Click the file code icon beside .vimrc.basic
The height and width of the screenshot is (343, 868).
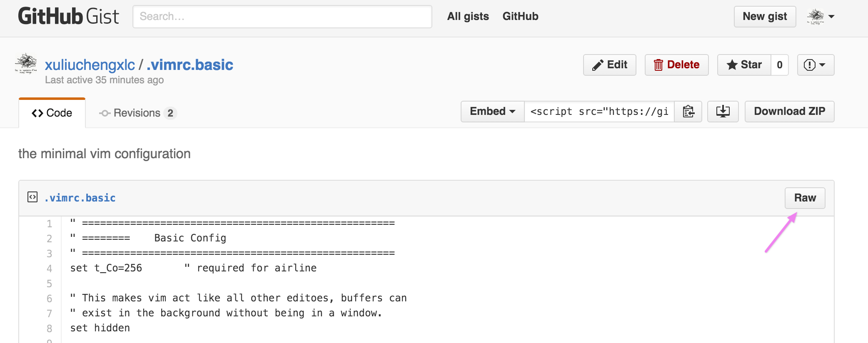coord(32,197)
